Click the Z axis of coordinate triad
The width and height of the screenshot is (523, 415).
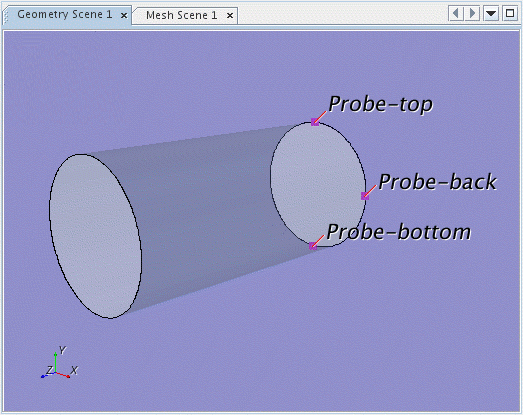click(x=48, y=375)
